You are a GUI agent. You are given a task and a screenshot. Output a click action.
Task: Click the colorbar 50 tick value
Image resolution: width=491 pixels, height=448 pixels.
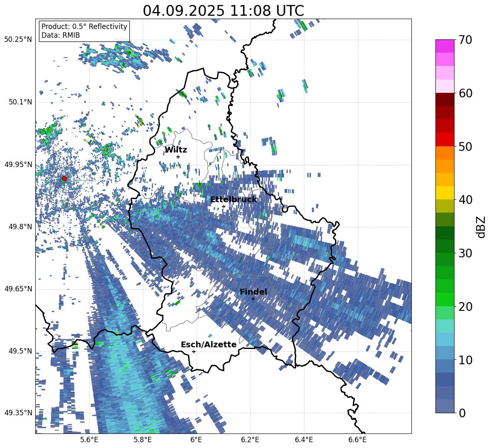tap(466, 146)
